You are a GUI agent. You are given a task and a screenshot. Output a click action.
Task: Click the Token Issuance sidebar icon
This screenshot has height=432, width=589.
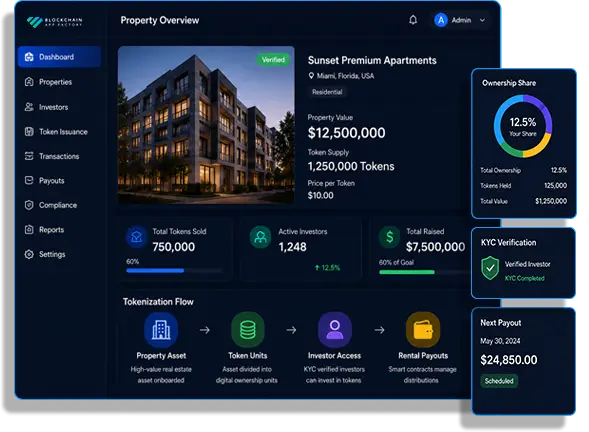pyautogui.click(x=29, y=132)
